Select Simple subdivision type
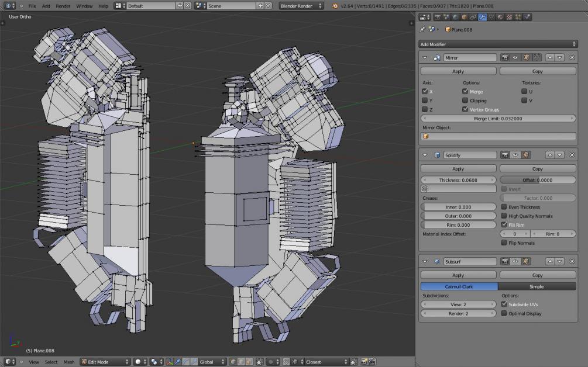588x367 pixels. tap(537, 286)
